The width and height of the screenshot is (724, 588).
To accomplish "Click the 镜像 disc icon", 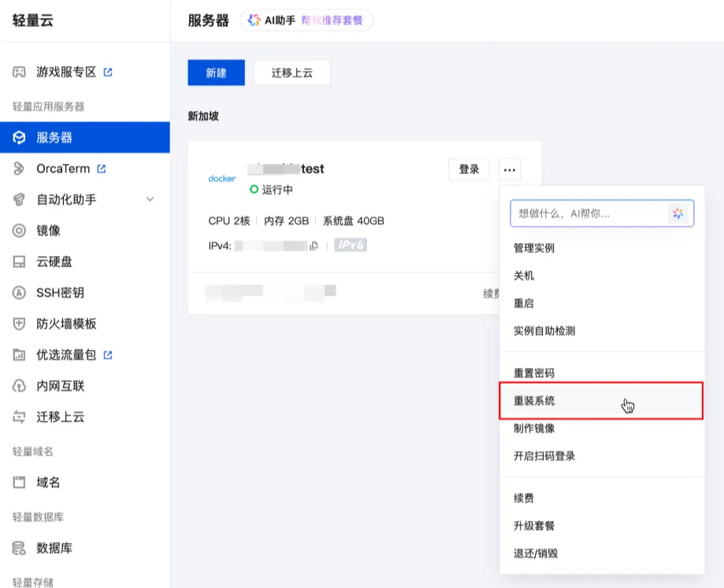I will tap(19, 230).
